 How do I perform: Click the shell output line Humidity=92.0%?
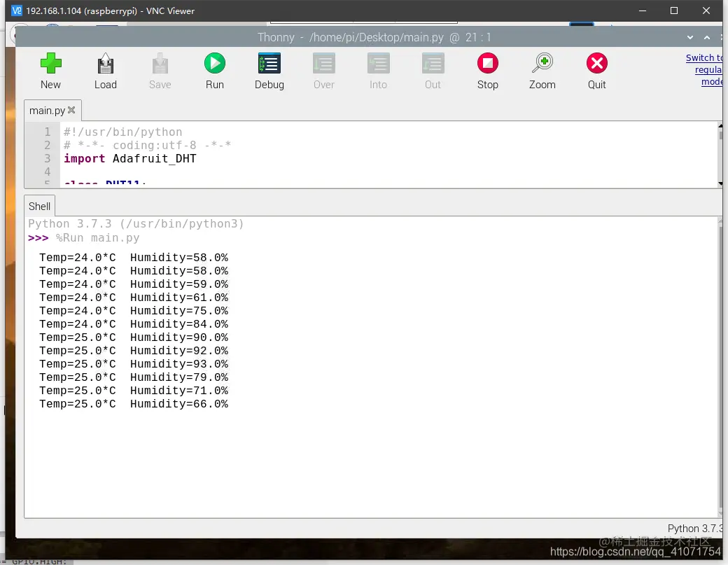point(134,351)
